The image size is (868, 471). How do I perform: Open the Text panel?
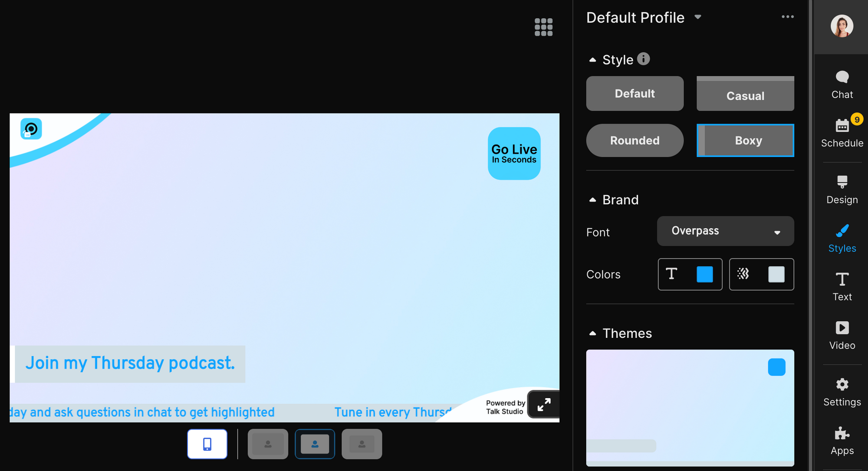pyautogui.click(x=842, y=287)
